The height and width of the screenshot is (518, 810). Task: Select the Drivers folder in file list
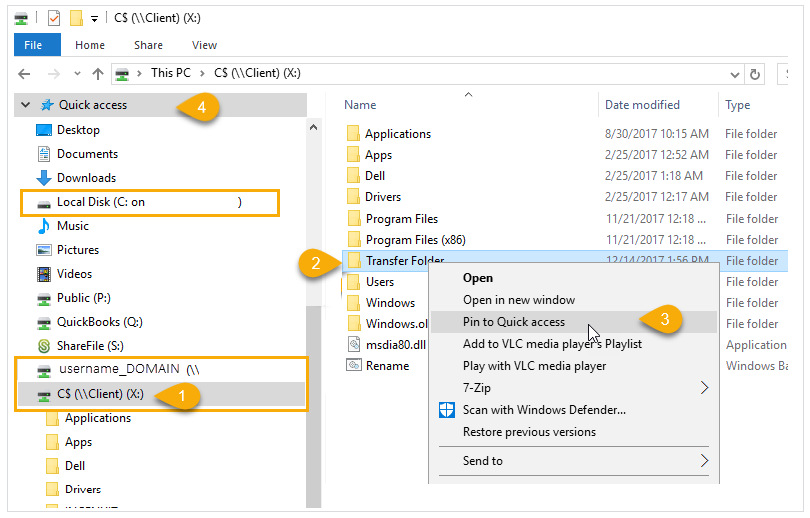point(383,197)
